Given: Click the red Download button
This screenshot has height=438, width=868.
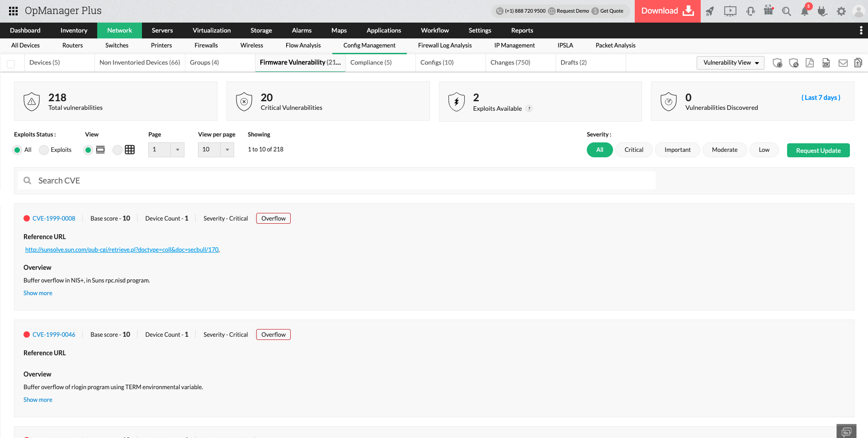Looking at the screenshot, I should coord(667,11).
